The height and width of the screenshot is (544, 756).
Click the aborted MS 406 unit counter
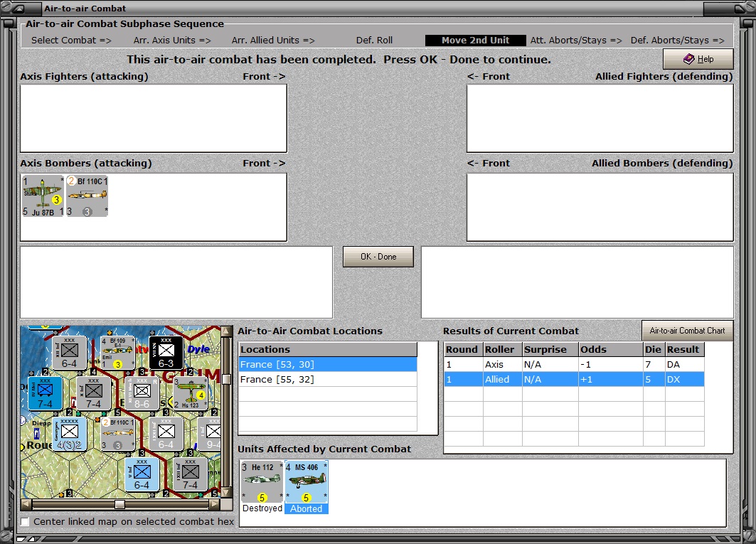pos(306,482)
